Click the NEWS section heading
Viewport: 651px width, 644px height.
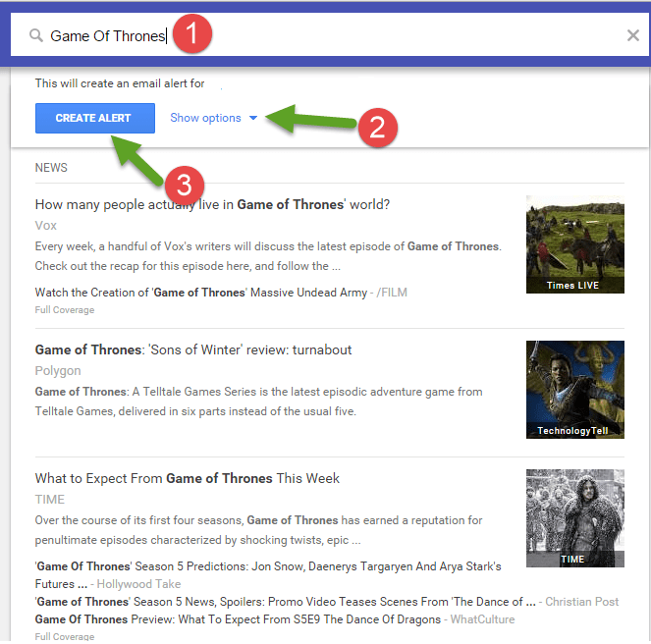point(51,167)
